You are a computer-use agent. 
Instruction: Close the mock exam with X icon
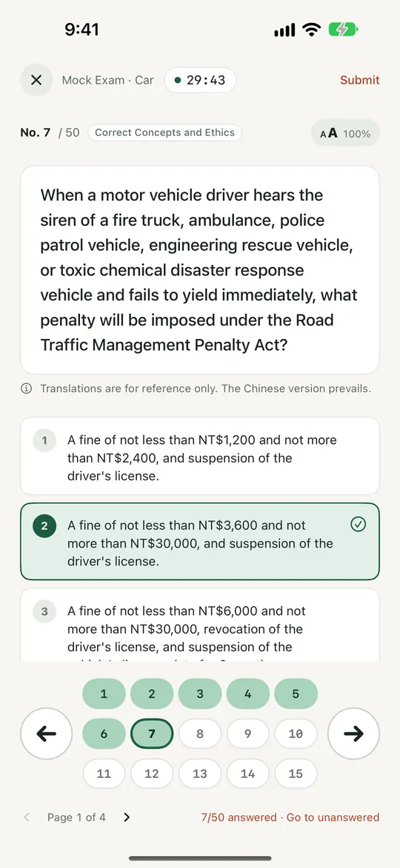(36, 80)
